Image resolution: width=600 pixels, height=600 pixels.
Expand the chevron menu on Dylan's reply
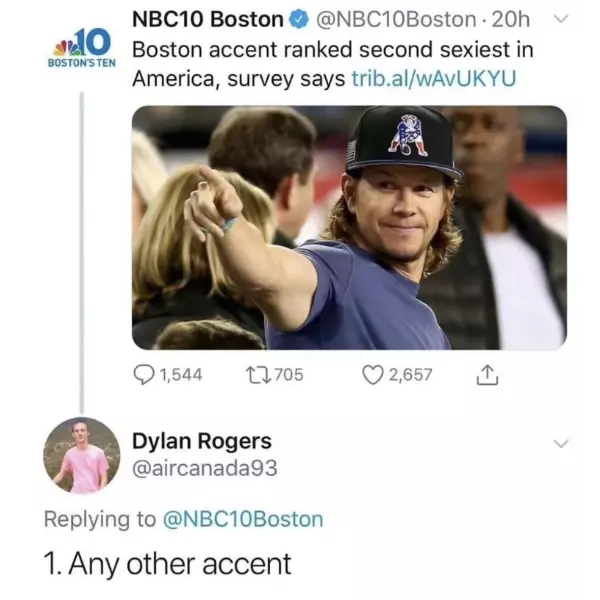pos(560,443)
